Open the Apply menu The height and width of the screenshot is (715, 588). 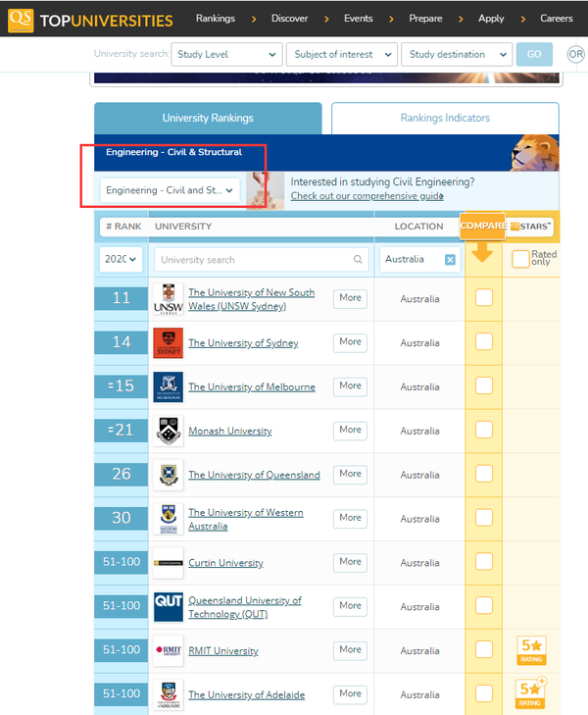click(491, 19)
